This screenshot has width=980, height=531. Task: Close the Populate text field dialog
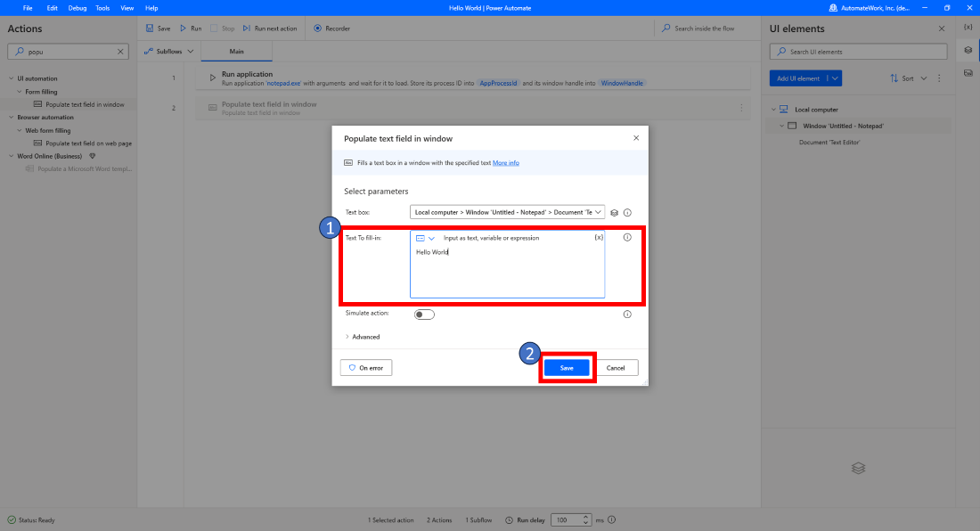(x=636, y=138)
